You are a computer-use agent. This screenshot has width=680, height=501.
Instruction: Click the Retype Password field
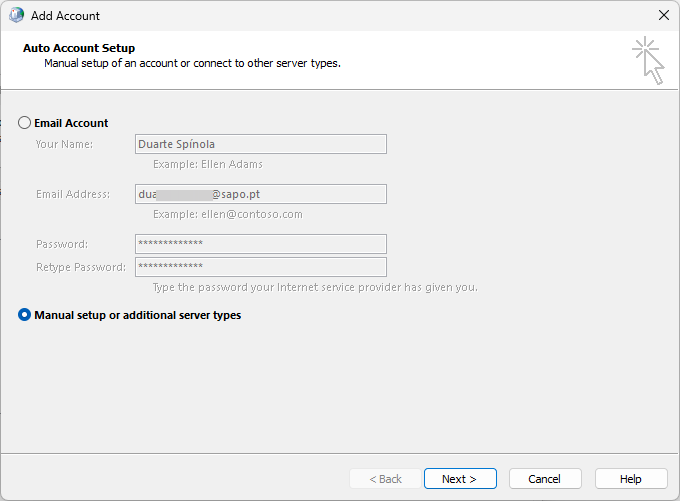pyautogui.click(x=260, y=267)
